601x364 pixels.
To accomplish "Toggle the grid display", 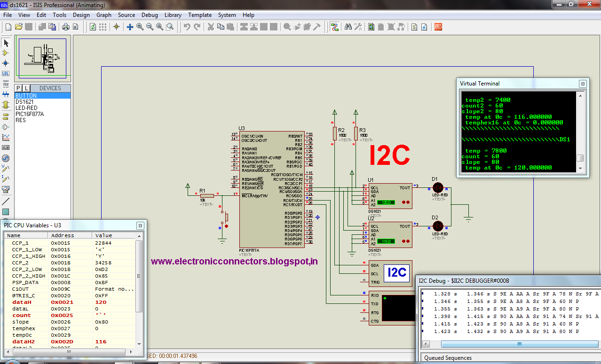I will tap(102, 27).
